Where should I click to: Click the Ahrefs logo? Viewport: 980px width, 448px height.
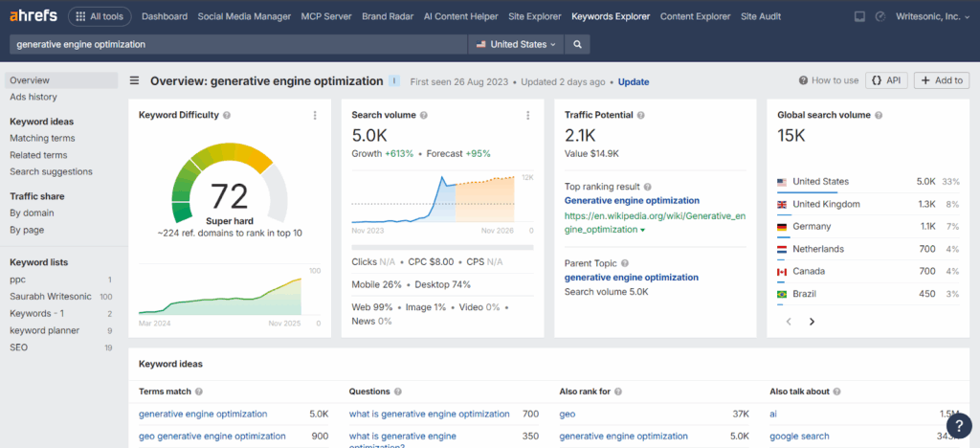pyautogui.click(x=33, y=16)
